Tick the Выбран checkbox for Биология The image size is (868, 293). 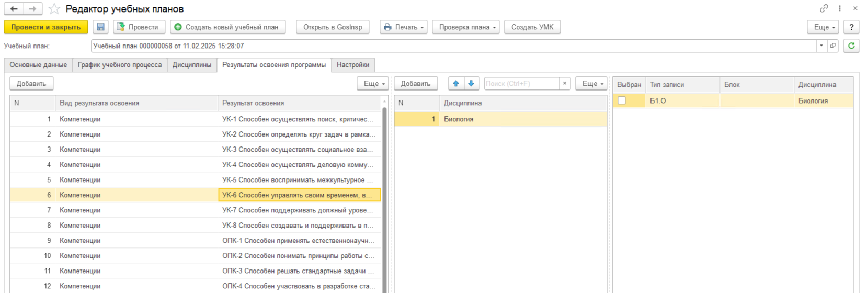pos(622,100)
